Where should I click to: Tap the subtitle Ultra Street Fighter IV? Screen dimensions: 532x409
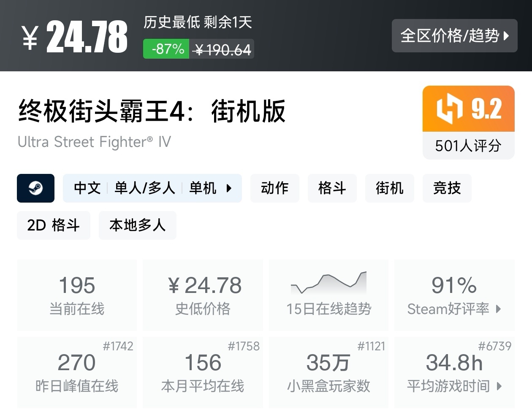click(x=94, y=142)
